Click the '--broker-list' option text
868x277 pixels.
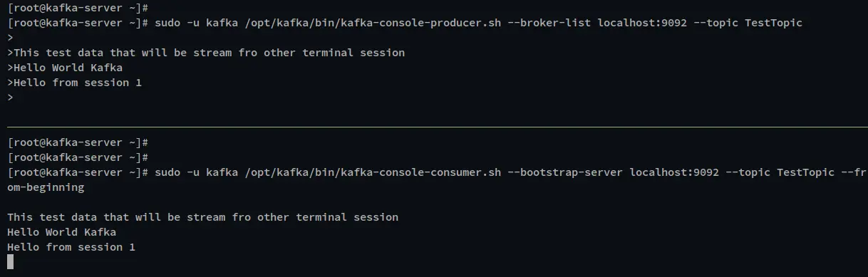coord(549,23)
